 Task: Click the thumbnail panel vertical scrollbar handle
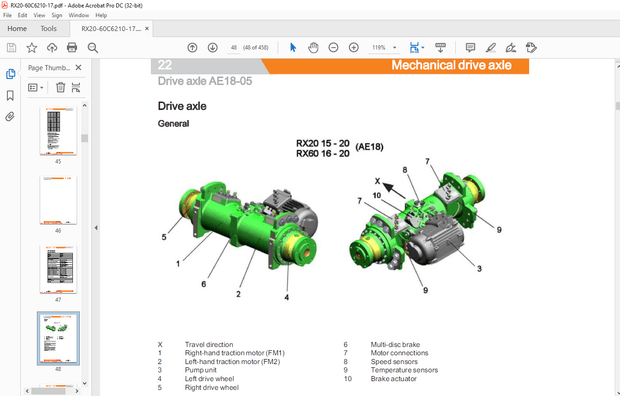84,138
